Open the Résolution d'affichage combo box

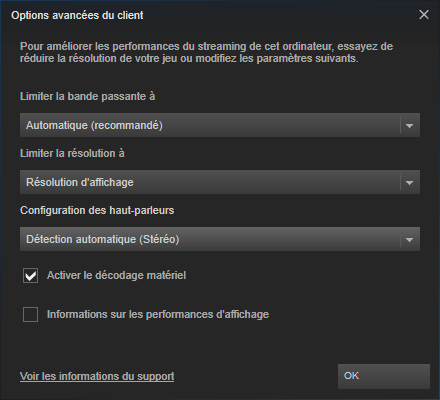220,182
